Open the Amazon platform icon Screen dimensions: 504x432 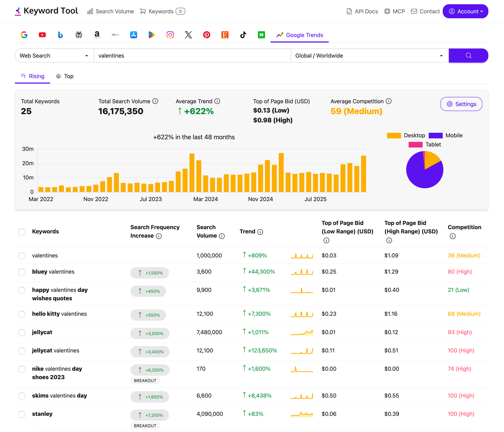pyautogui.click(x=97, y=35)
